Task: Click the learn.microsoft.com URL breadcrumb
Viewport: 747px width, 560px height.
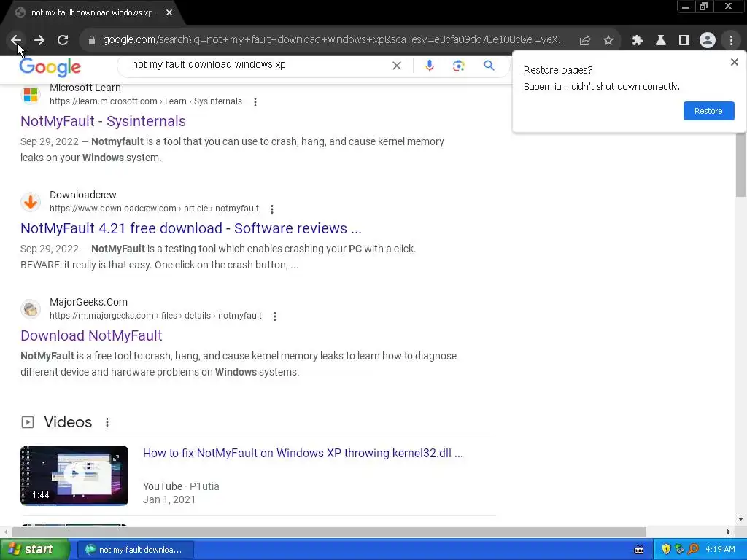Action: point(146,101)
